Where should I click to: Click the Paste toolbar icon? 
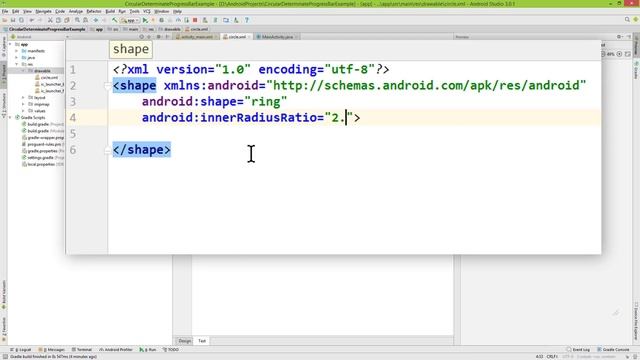click(67, 20)
